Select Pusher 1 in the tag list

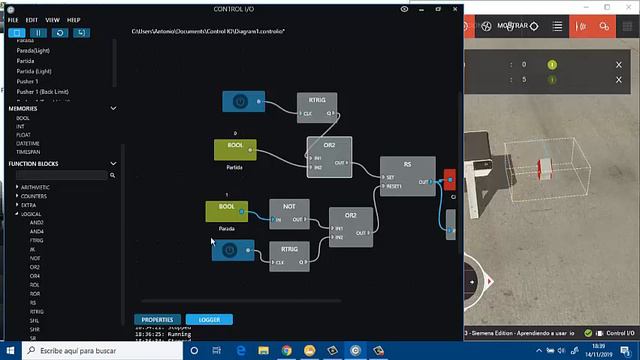pos(27,81)
